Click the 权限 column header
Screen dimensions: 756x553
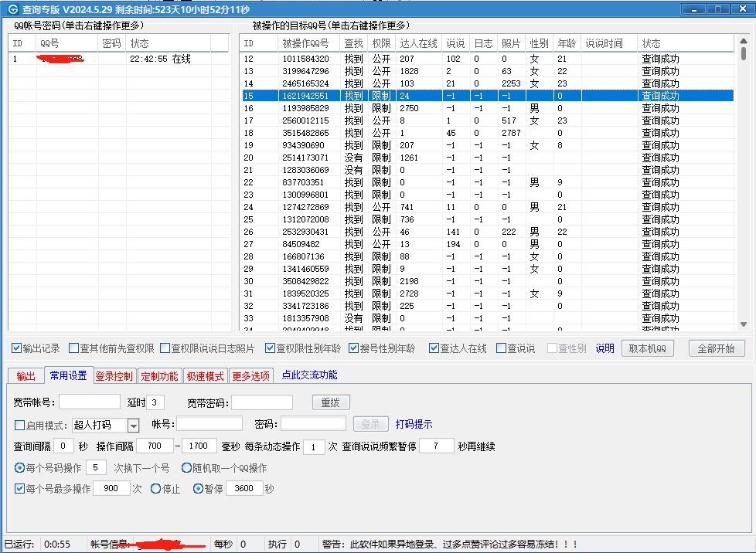pos(381,44)
